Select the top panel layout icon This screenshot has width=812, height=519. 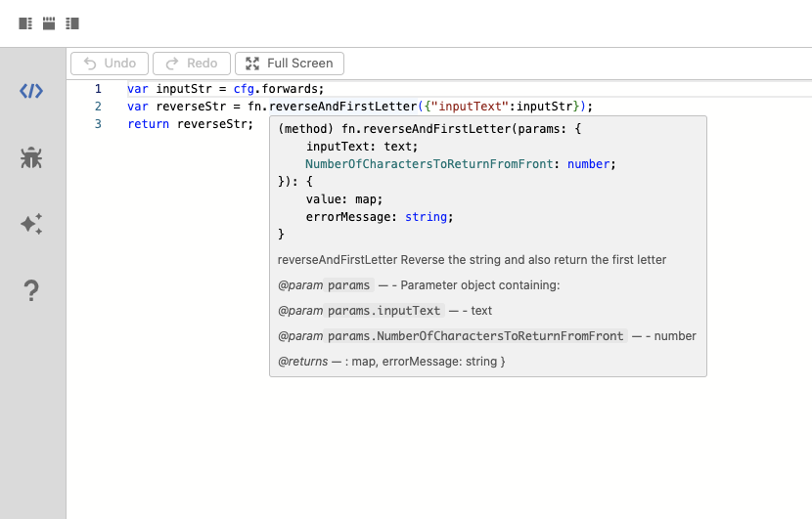point(49,23)
